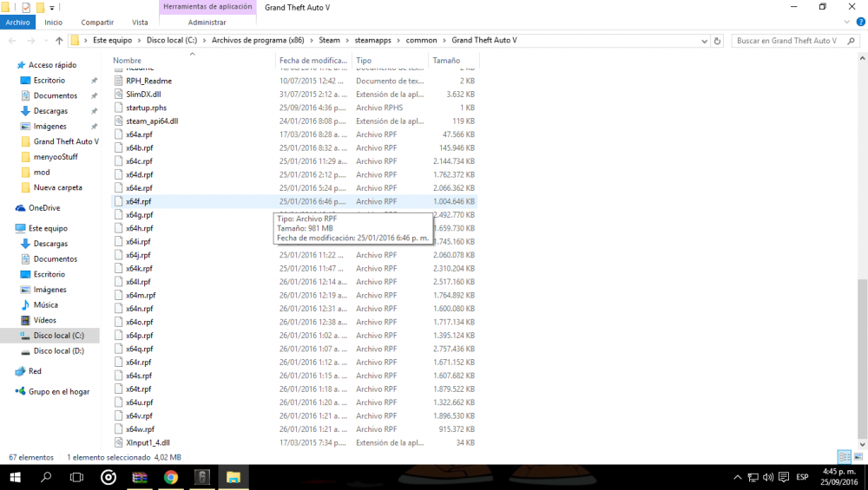Open the Compartir ribbon tab

click(x=97, y=23)
